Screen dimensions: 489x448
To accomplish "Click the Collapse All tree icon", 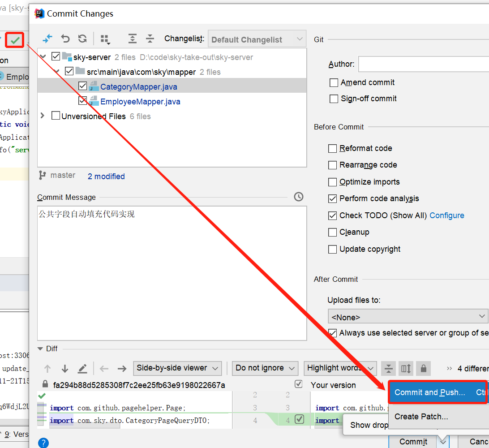I will 150,39.
